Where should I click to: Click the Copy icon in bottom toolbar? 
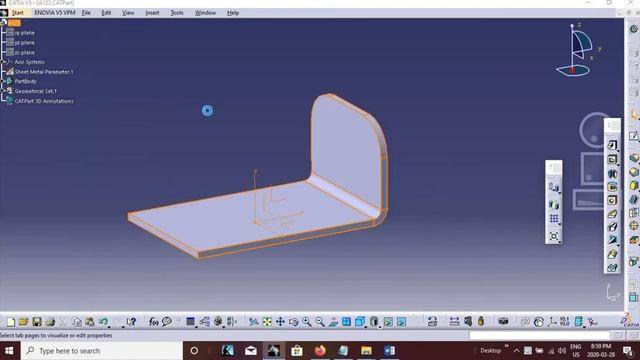(76, 322)
